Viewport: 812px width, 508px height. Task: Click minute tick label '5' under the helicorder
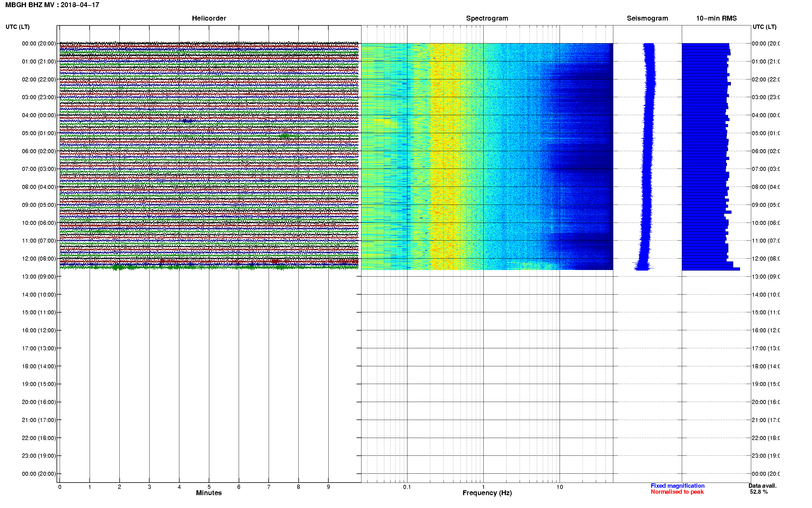click(209, 487)
